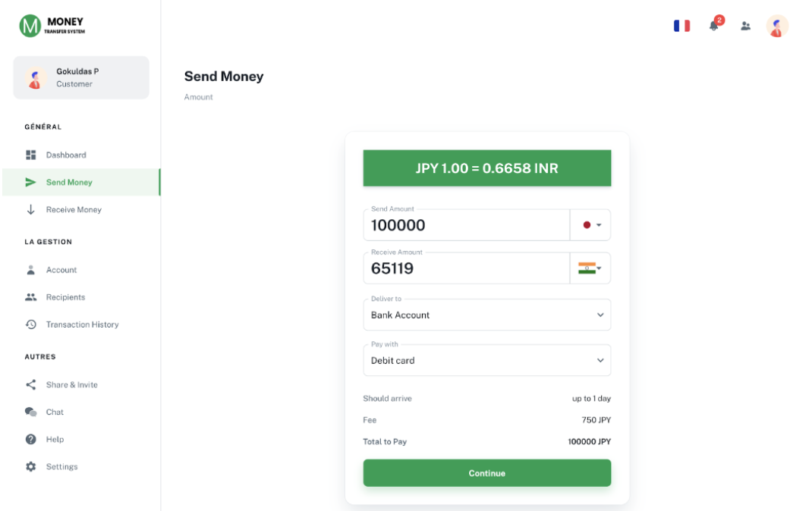Open the profile avatar in top bar

pos(777,27)
